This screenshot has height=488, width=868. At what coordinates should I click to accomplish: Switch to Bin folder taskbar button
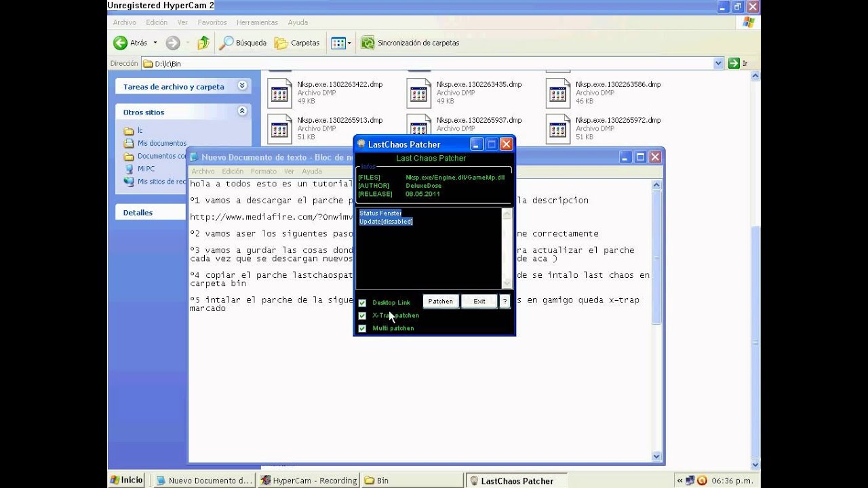pyautogui.click(x=414, y=481)
